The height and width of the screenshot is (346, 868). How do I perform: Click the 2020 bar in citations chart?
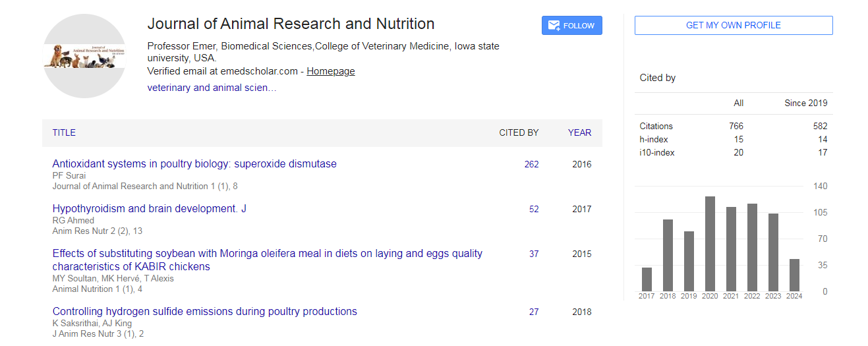pos(710,244)
